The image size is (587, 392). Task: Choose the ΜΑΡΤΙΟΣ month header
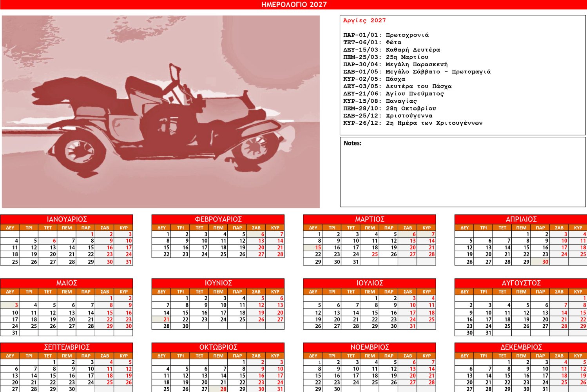369,219
